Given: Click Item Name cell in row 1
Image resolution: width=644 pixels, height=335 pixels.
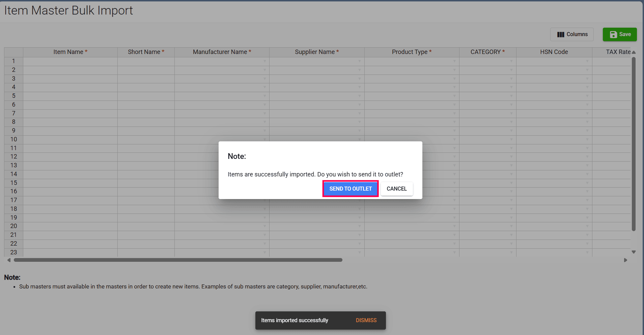Looking at the screenshot, I should tap(70, 61).
